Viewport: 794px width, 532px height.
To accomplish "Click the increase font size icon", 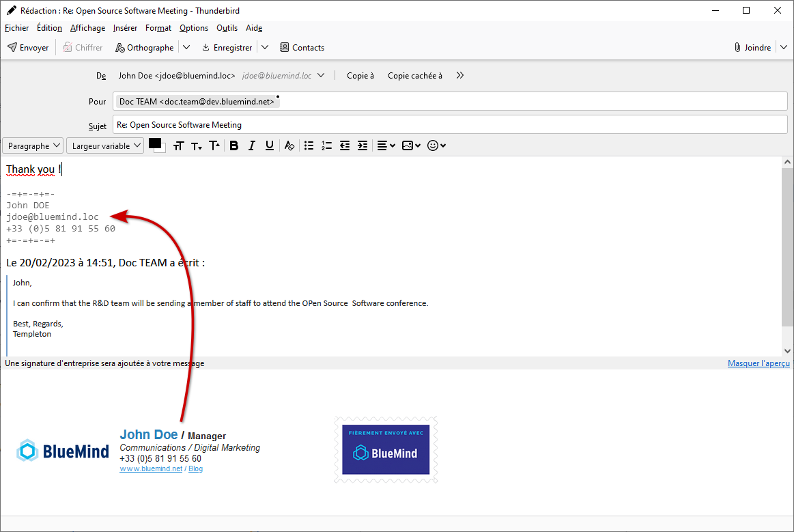I will click(214, 145).
